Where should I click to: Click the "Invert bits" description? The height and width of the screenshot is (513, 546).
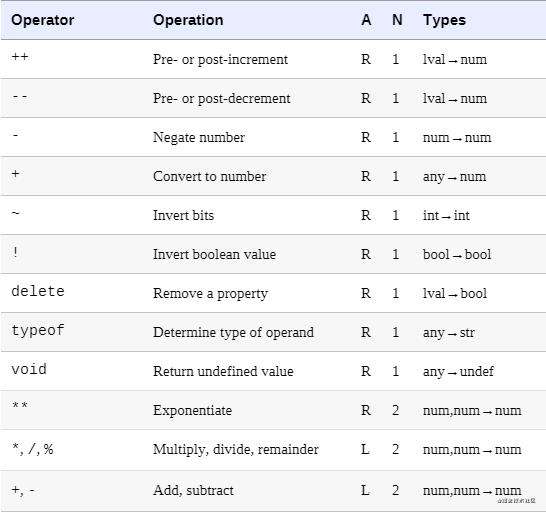tap(184, 215)
